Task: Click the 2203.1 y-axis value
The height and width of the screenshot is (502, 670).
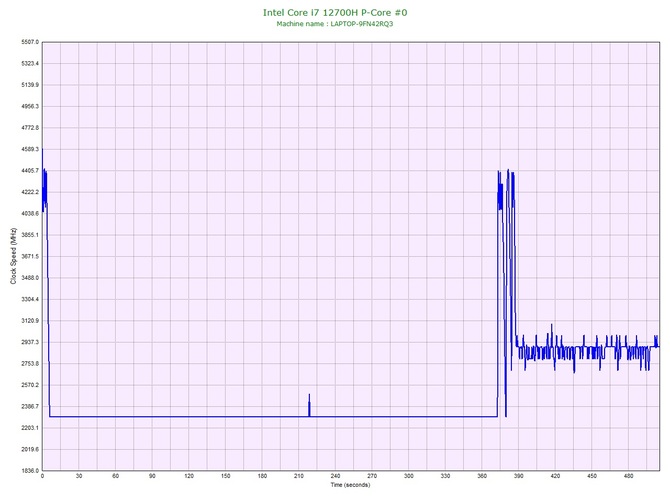Action: (x=30, y=428)
